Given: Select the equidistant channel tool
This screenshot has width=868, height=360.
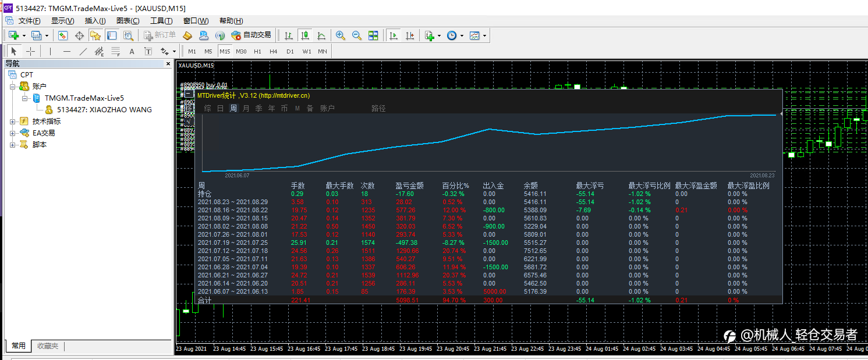Looking at the screenshot, I should pos(99,51).
